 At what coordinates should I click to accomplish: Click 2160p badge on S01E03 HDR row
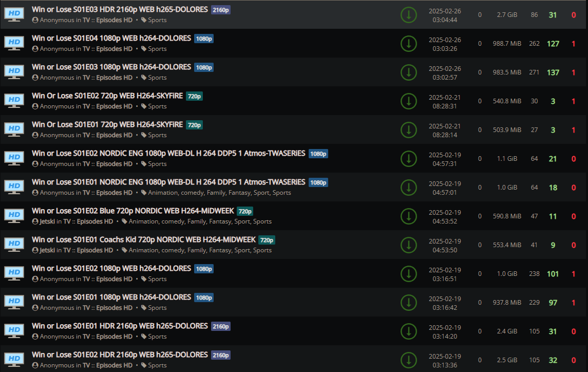tap(220, 10)
